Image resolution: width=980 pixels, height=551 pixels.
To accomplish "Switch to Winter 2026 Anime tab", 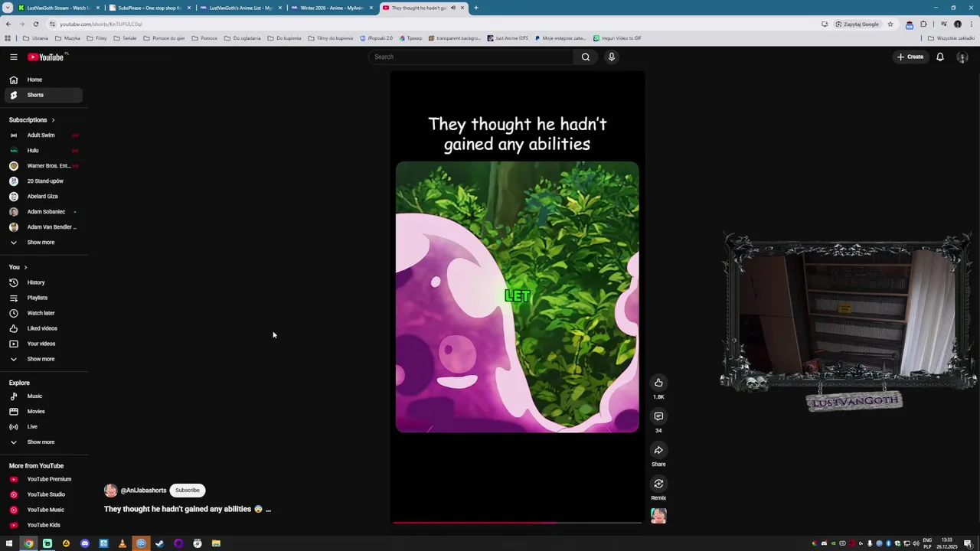I will [x=332, y=8].
